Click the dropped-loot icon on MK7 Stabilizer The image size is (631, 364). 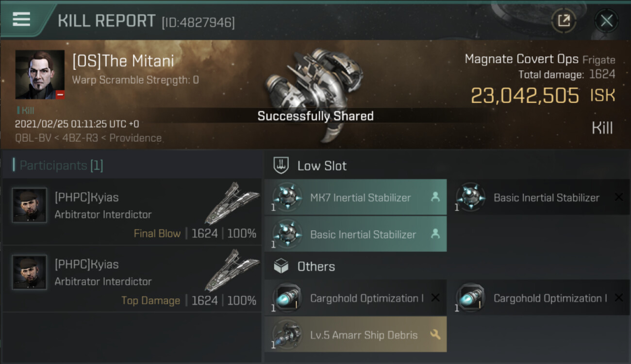click(x=435, y=198)
